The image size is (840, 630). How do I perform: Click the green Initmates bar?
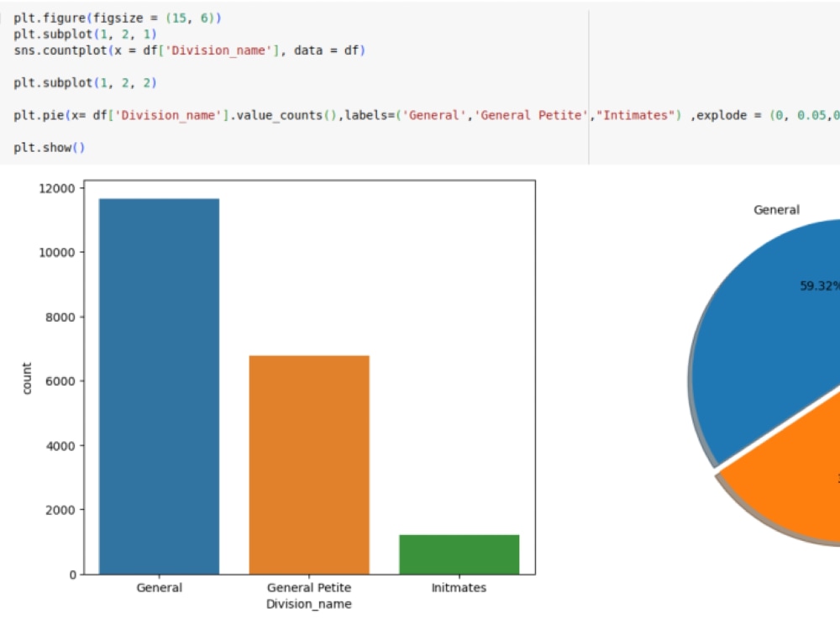[459, 554]
